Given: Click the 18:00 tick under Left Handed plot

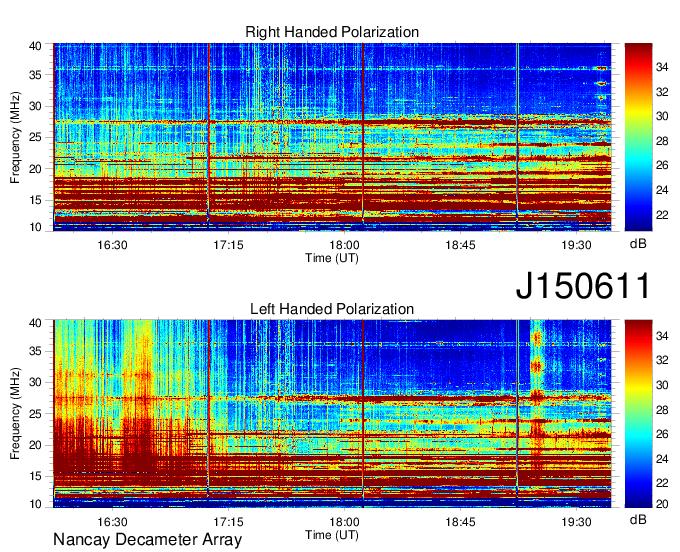Looking at the screenshot, I should coord(344,521).
